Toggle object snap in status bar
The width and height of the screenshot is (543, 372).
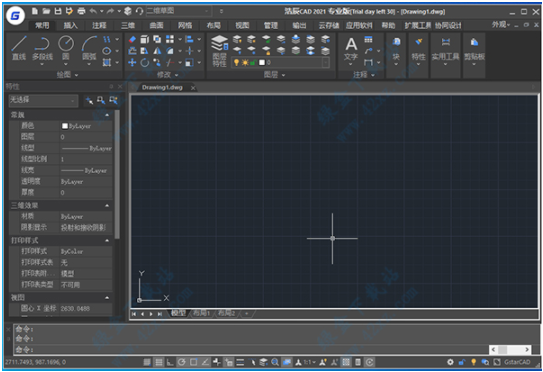coord(194,362)
